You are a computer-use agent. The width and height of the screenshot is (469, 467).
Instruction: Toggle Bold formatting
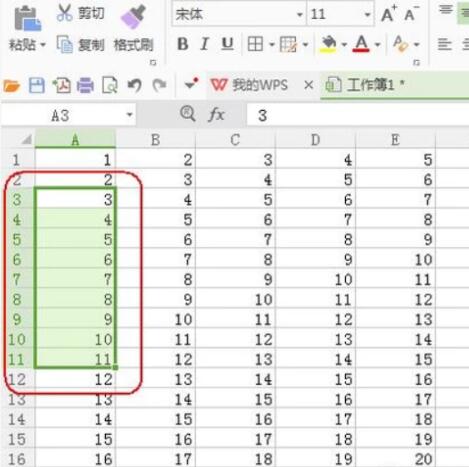click(x=183, y=44)
